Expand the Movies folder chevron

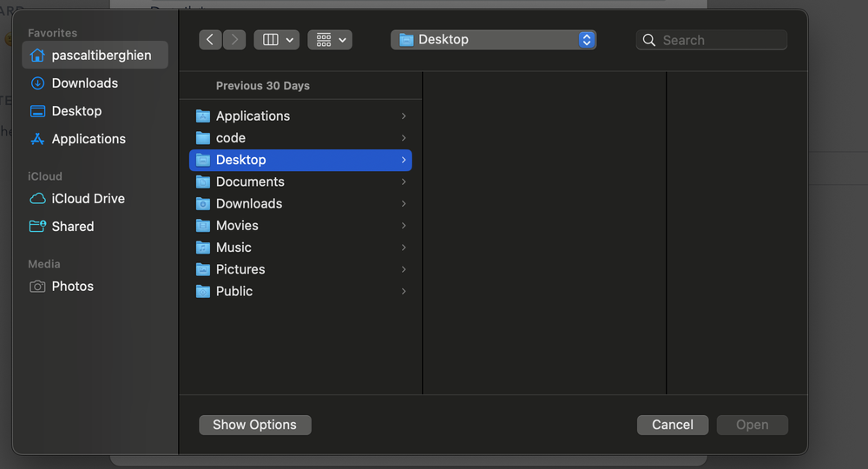[404, 226]
